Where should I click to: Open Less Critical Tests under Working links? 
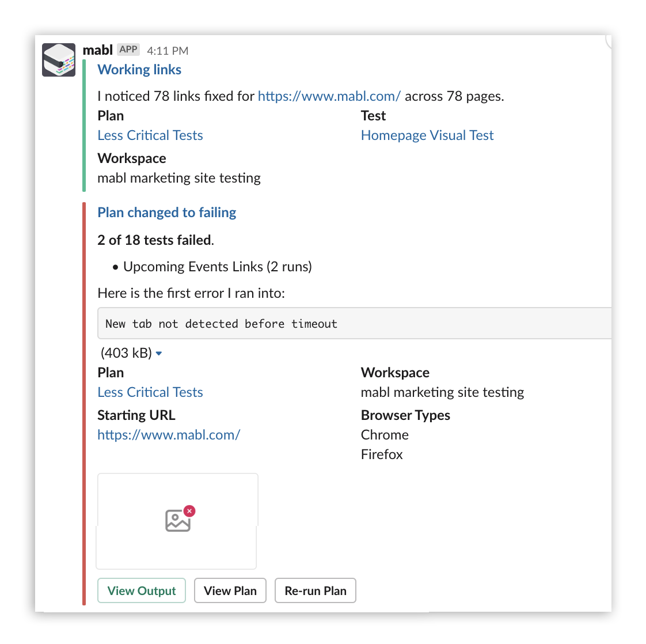coord(150,135)
